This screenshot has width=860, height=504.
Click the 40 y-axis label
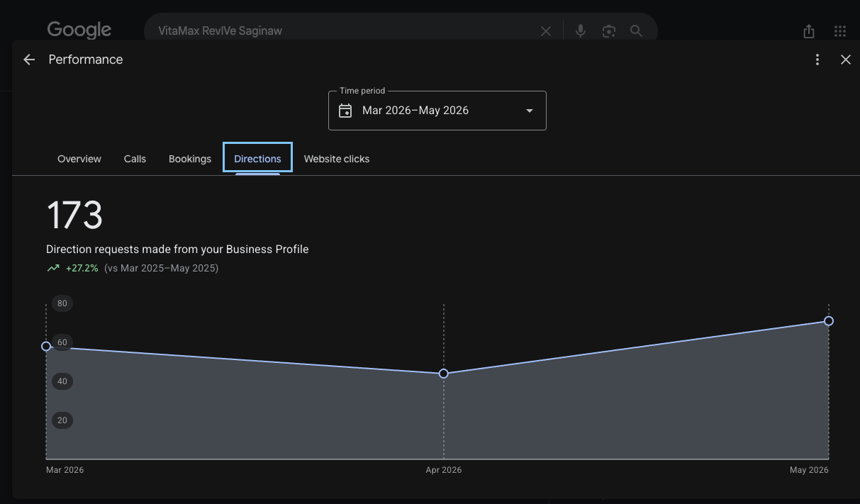pyautogui.click(x=62, y=381)
